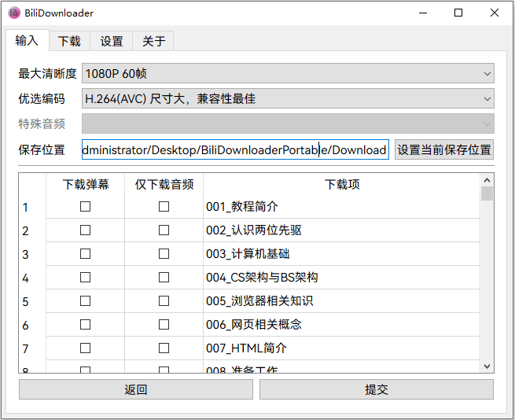Screen dimensions: 515x420
Task: Toggle 仅下载音频 for 003_计算机基础
Action: 164,254
